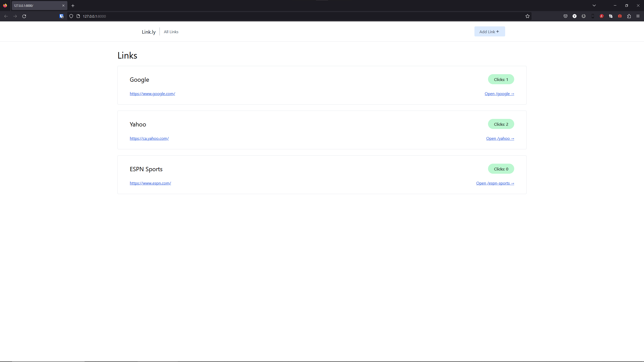Click the red download extension icon
The image size is (644, 362).
pos(602,16)
